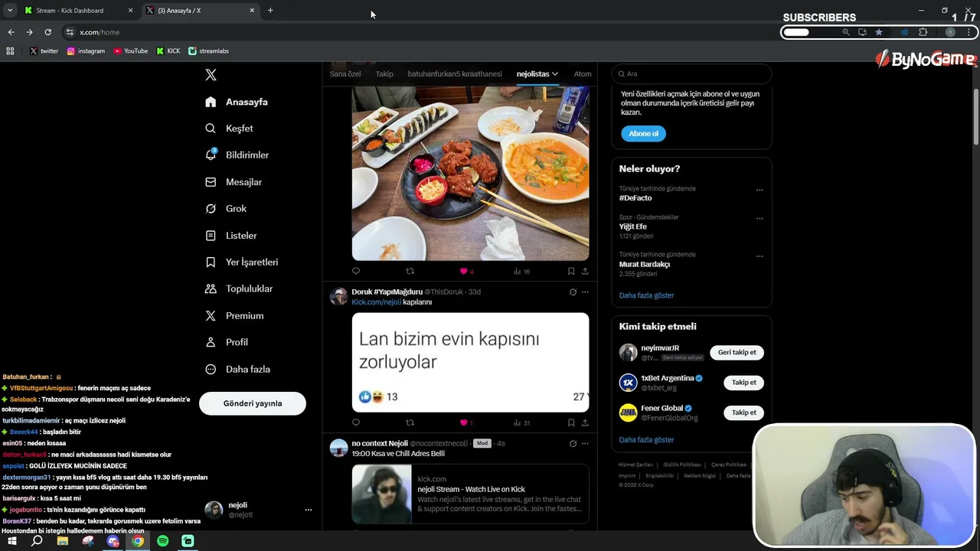Open options for #DeFacto trend
The height and width of the screenshot is (551, 980).
click(x=759, y=189)
